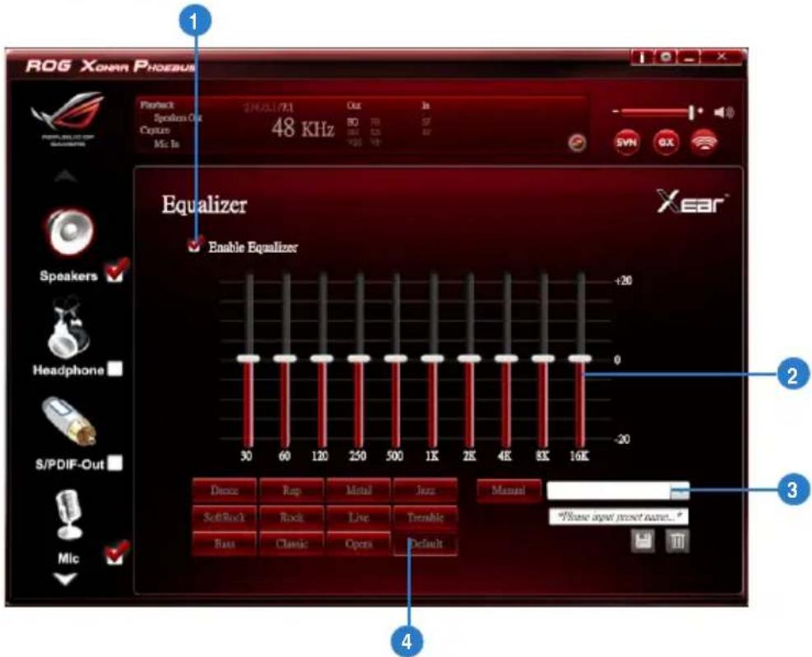The image size is (812, 657).
Task: Click the 60 Hz equalizer slider handle
Action: 285,359
